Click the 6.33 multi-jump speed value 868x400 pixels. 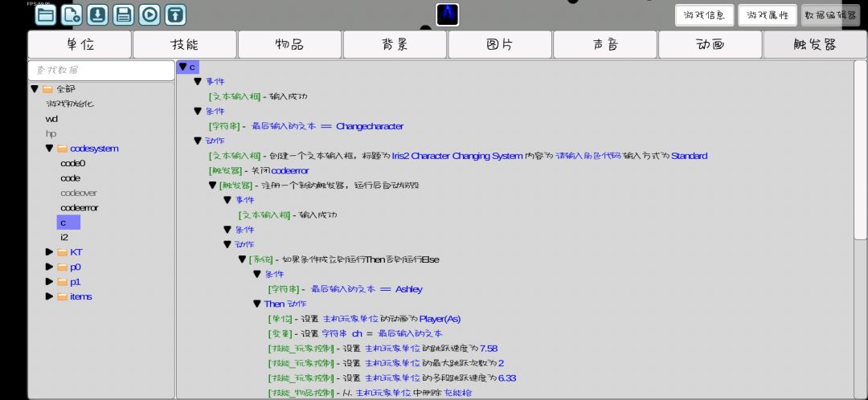pos(507,378)
